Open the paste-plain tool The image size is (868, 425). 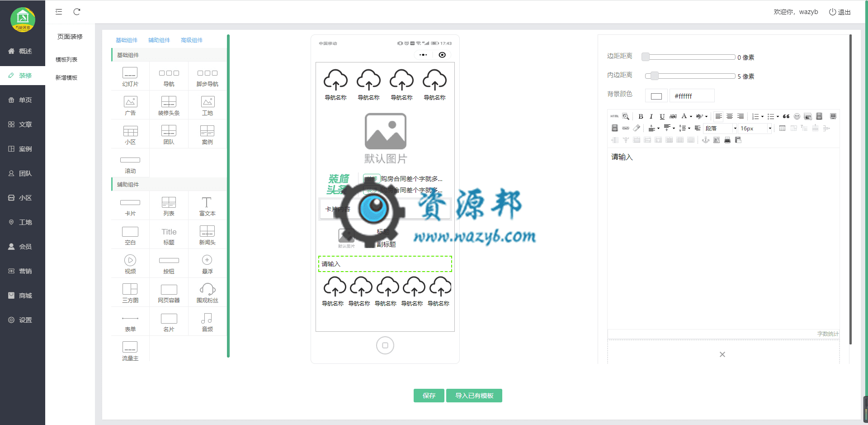[x=738, y=140]
